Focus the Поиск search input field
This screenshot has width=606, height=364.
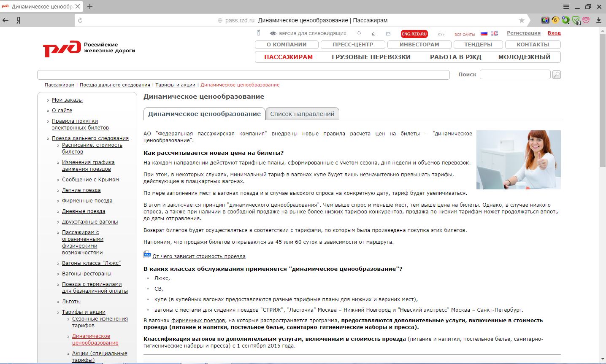pos(515,75)
